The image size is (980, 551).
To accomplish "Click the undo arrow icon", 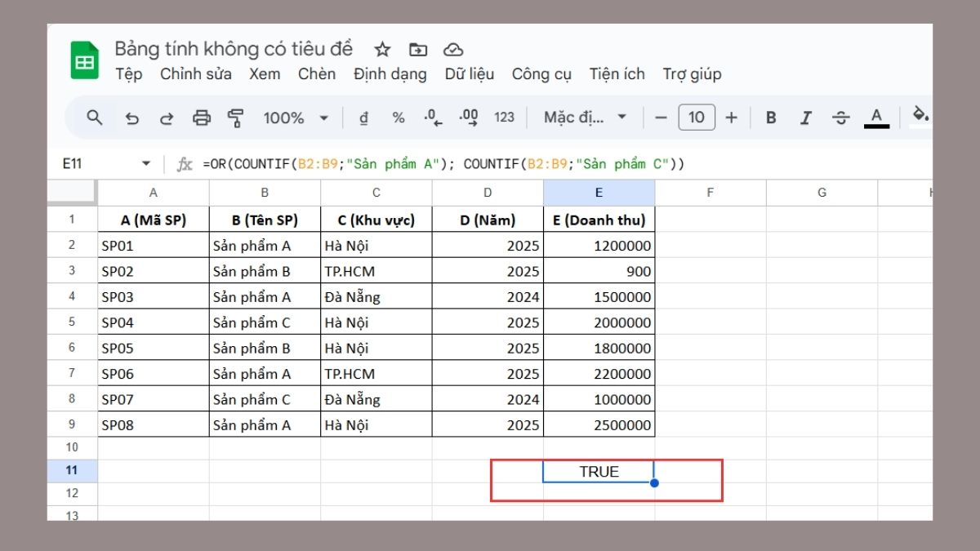I will (x=131, y=118).
